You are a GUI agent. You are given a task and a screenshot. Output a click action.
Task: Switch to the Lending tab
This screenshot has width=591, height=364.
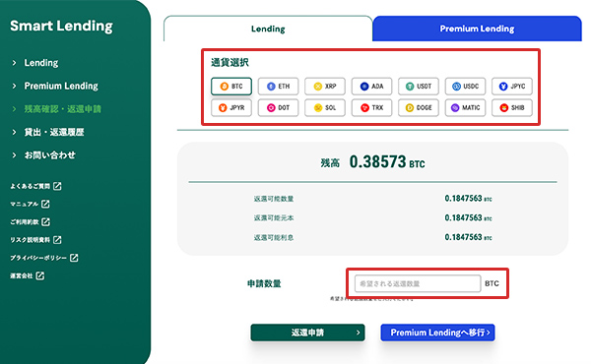(x=268, y=29)
